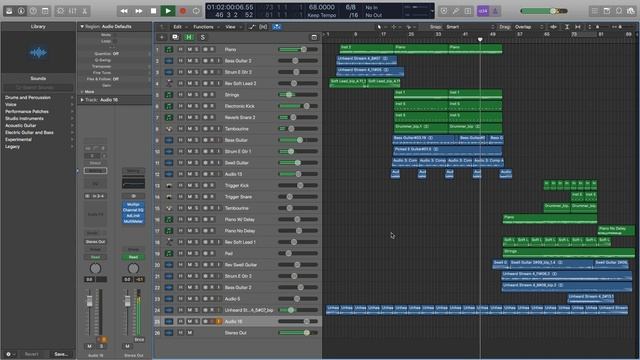
Task: Open the Mixer faders button
Action: pyautogui.click(x=73, y=11)
